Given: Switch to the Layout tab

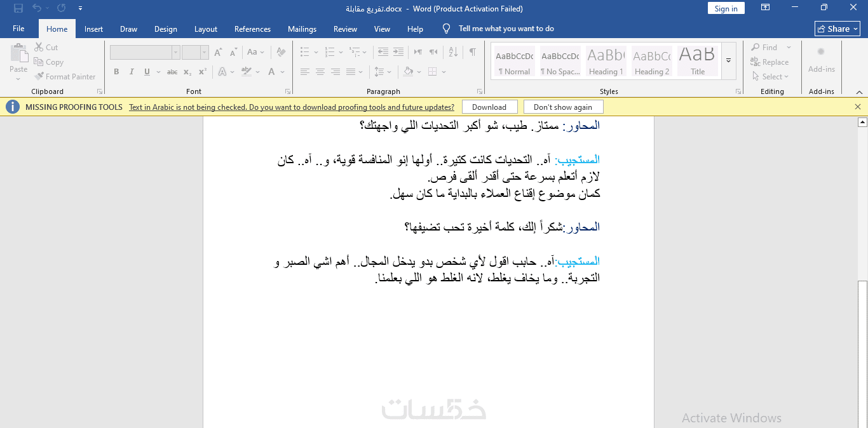Looking at the screenshot, I should click(x=206, y=29).
